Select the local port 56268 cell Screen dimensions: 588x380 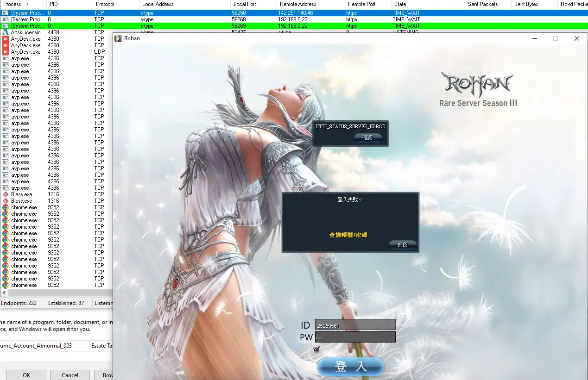pyautogui.click(x=239, y=19)
